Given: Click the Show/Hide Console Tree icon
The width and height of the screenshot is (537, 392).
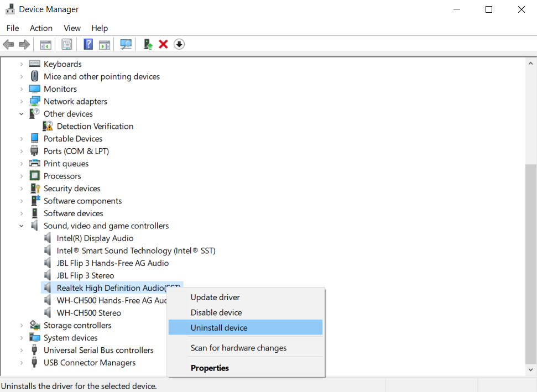Looking at the screenshot, I should 45,44.
